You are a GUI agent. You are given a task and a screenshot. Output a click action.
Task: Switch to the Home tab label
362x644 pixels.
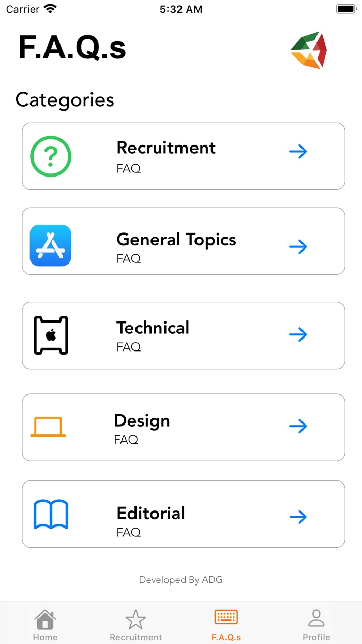(45, 637)
